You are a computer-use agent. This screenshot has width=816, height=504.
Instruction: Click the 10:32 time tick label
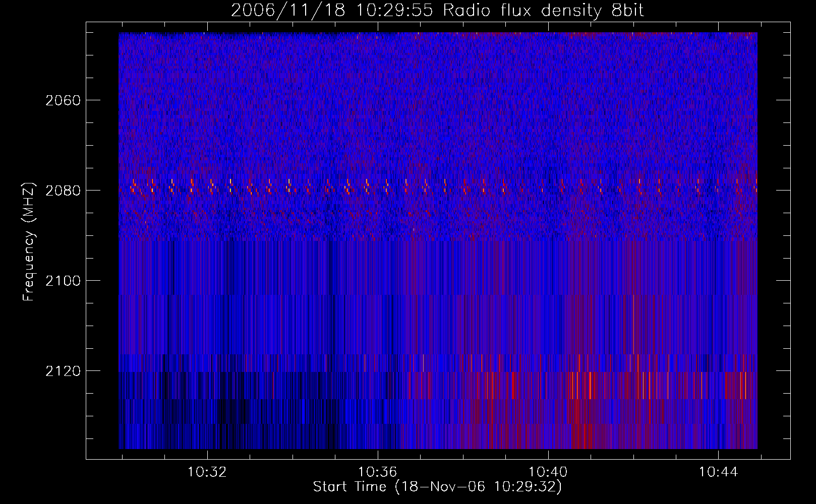pyautogui.click(x=207, y=472)
